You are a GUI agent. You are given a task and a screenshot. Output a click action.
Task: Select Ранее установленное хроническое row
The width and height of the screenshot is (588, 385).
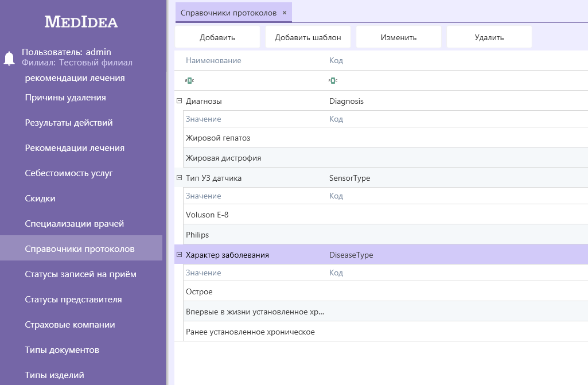point(385,332)
